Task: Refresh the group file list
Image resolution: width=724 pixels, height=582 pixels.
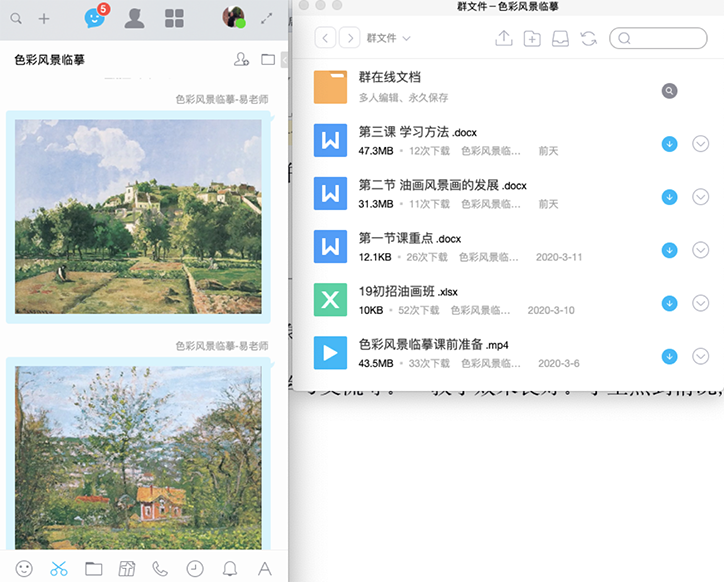Action: click(x=589, y=38)
